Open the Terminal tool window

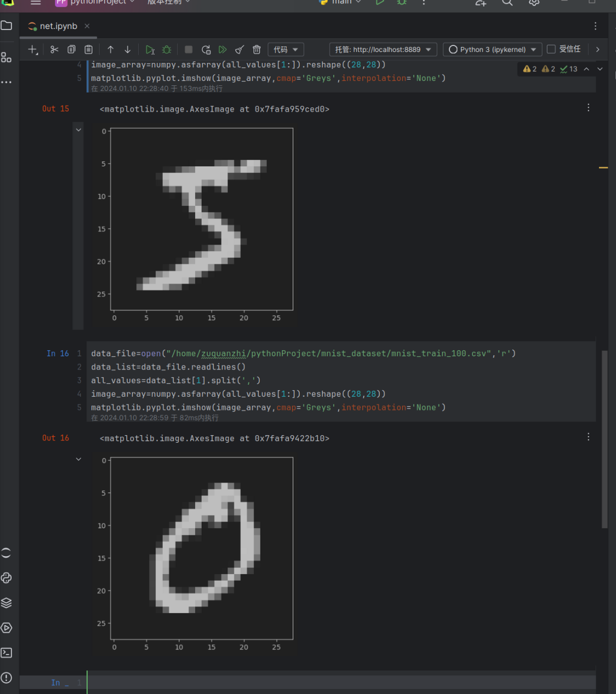(x=7, y=652)
